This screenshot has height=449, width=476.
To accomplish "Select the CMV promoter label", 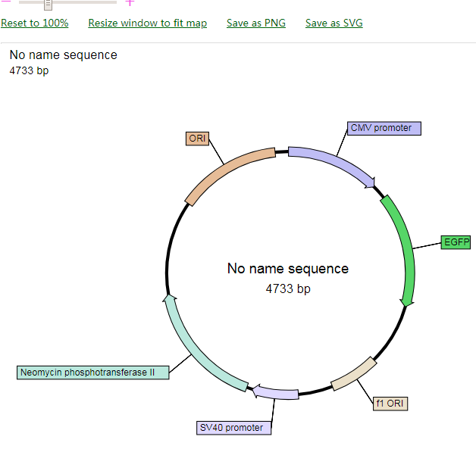I will [384, 128].
